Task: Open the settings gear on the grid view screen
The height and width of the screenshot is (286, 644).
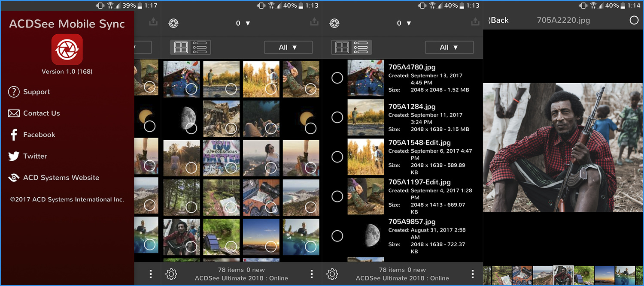Action: pyautogui.click(x=171, y=274)
